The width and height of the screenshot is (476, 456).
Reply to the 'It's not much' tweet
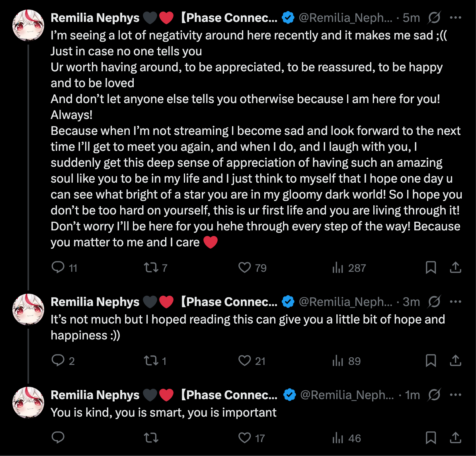(x=58, y=361)
